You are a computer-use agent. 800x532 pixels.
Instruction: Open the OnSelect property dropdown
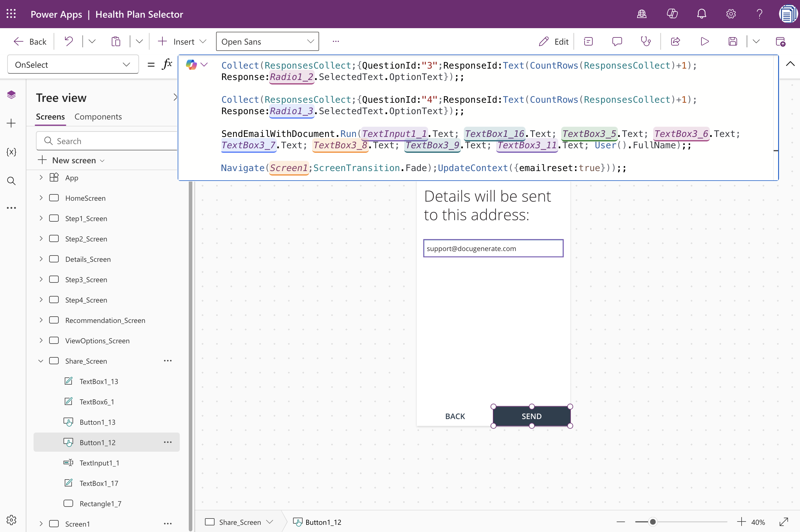tap(73, 64)
